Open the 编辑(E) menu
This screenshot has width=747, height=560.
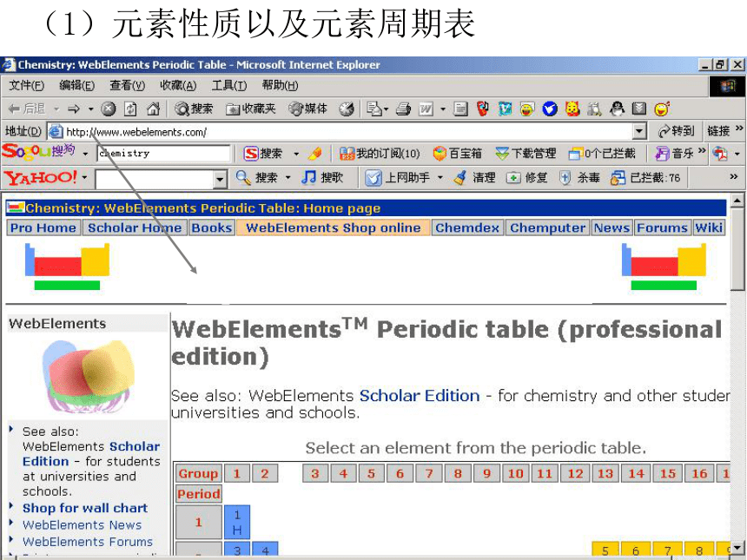76,86
